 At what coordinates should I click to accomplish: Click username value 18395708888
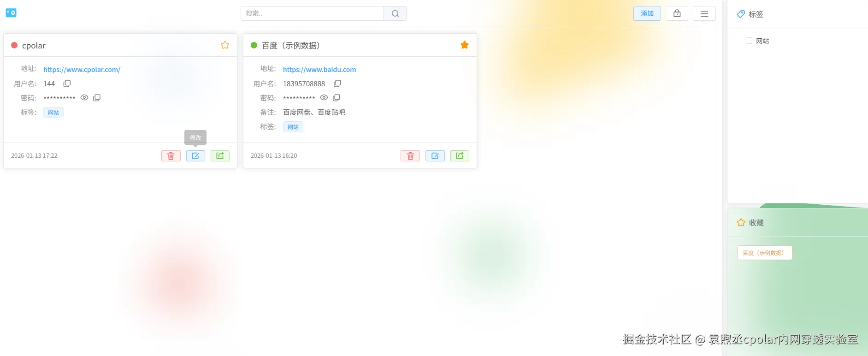pyautogui.click(x=304, y=83)
